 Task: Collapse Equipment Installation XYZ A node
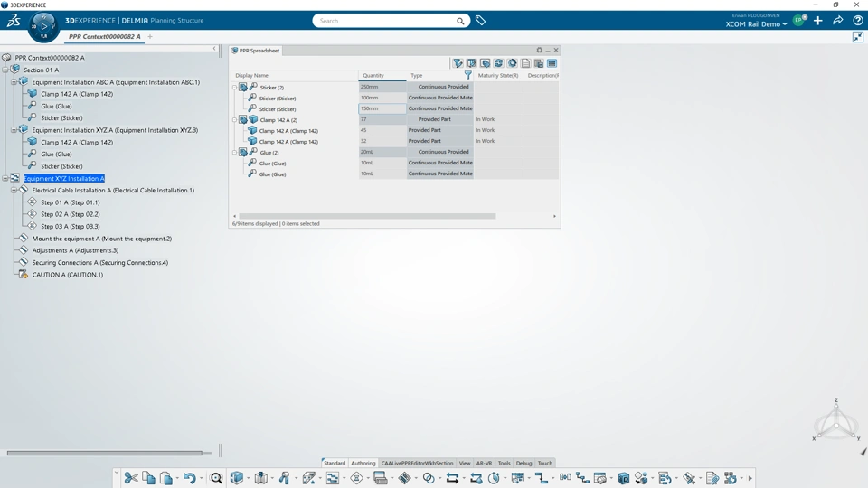pos(14,130)
